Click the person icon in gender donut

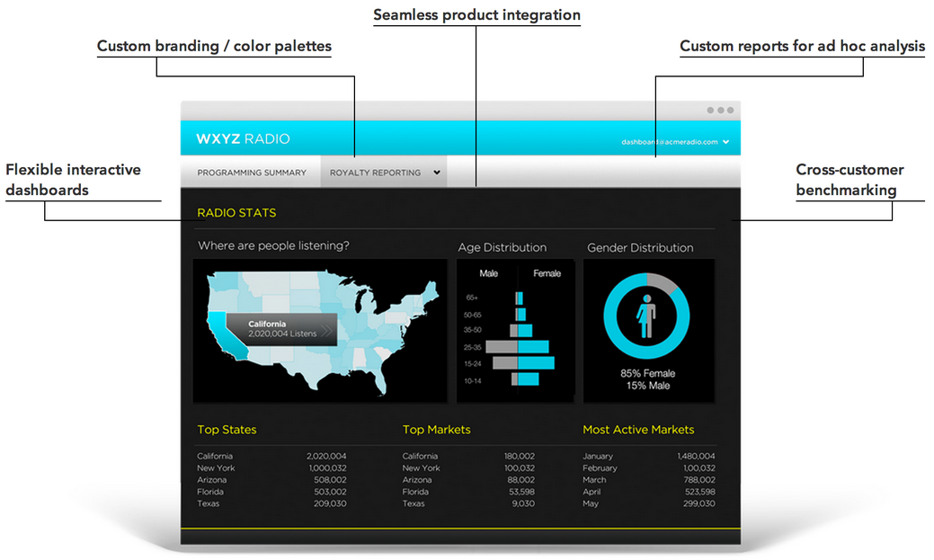(x=646, y=316)
